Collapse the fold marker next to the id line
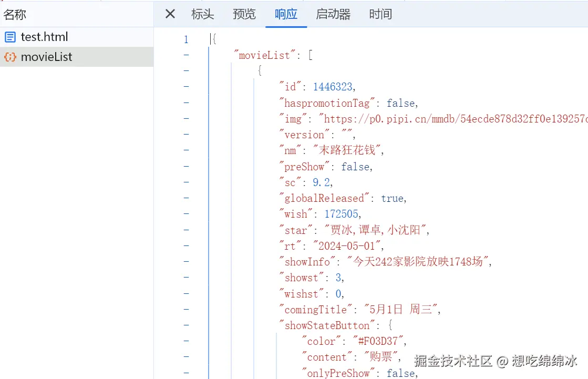Viewport: 588px width, 379px height. coord(186,86)
